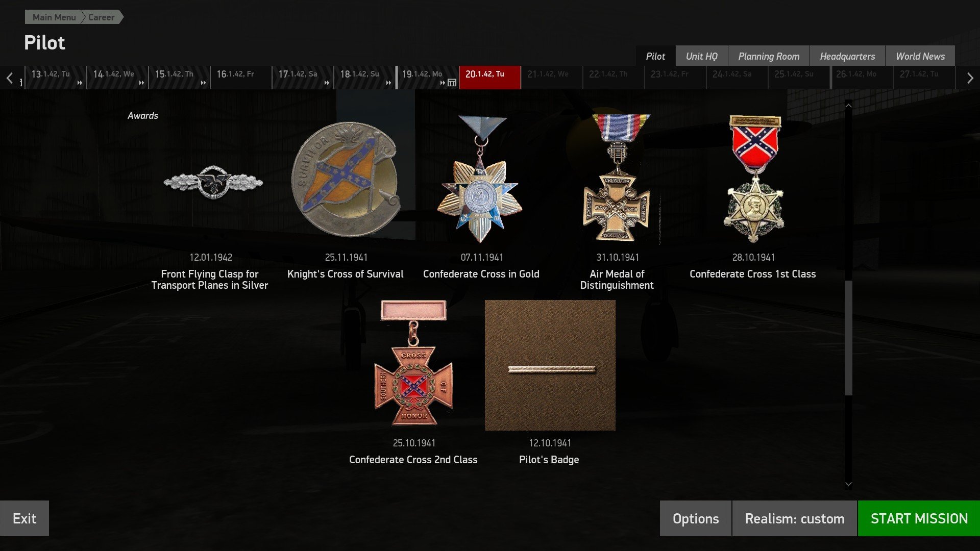Open the Planning Room tab
This screenshot has width=980, height=551.
coord(769,56)
